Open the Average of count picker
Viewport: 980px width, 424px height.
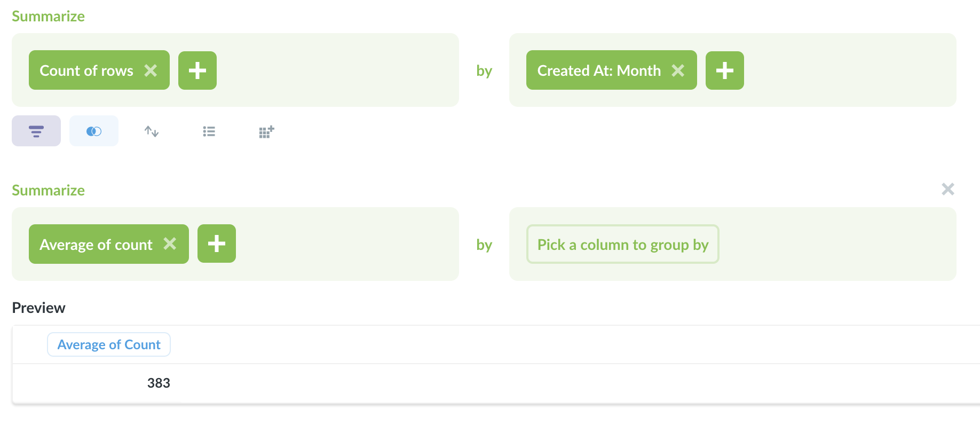(x=95, y=244)
